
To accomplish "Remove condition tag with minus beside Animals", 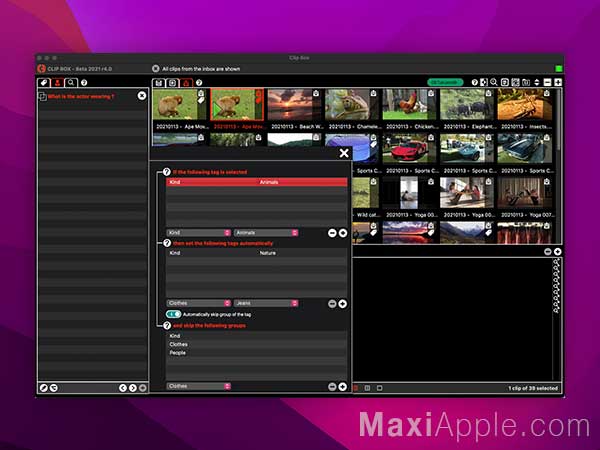I will [332, 233].
